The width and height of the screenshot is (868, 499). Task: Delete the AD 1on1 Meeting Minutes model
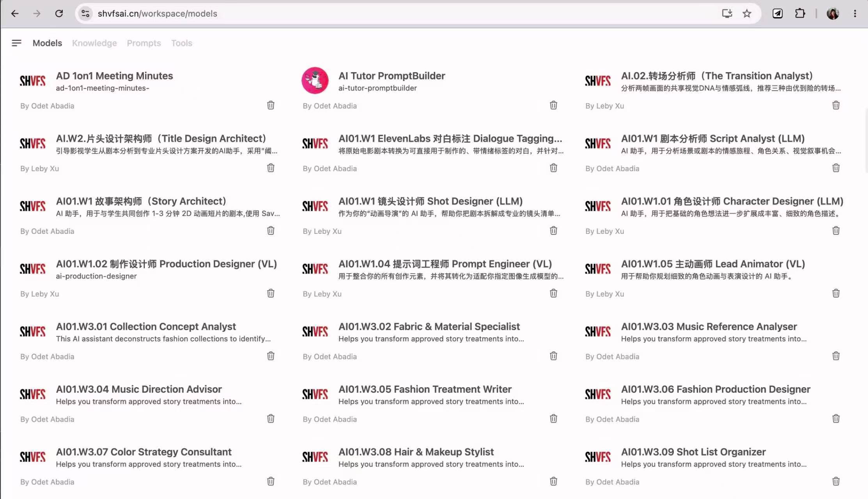point(271,105)
